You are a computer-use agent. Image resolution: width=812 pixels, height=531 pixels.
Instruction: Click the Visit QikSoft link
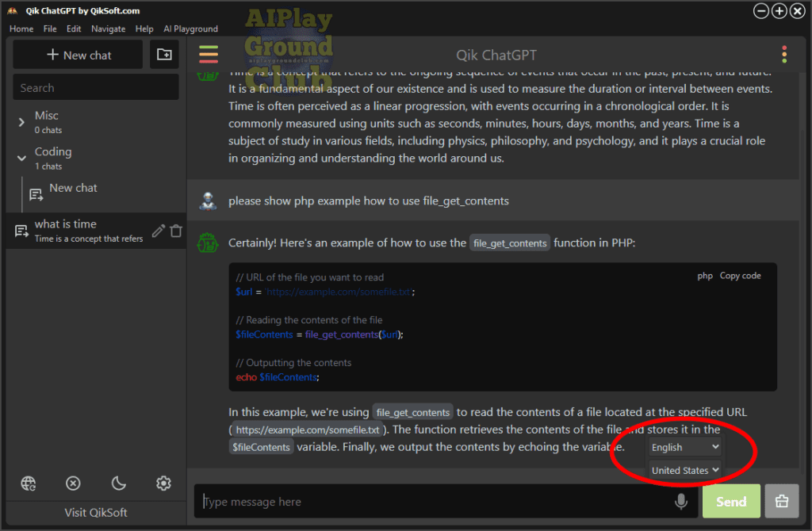pos(96,512)
